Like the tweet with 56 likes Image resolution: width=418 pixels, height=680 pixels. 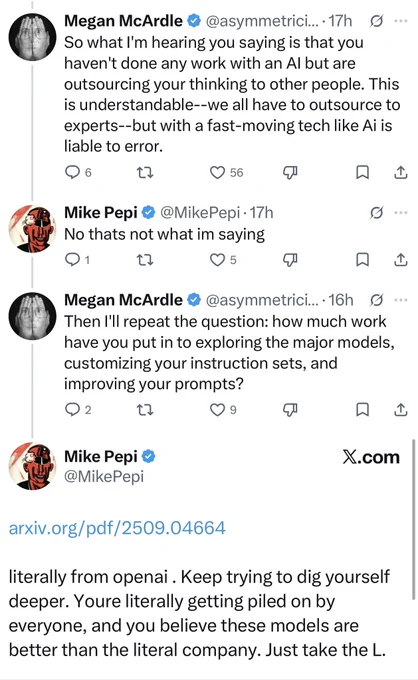[x=217, y=173]
